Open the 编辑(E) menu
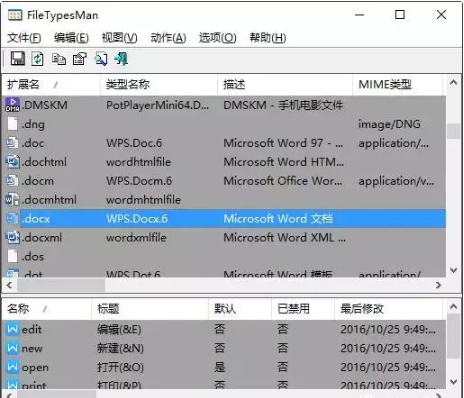This screenshot has width=464, height=398. point(71,38)
